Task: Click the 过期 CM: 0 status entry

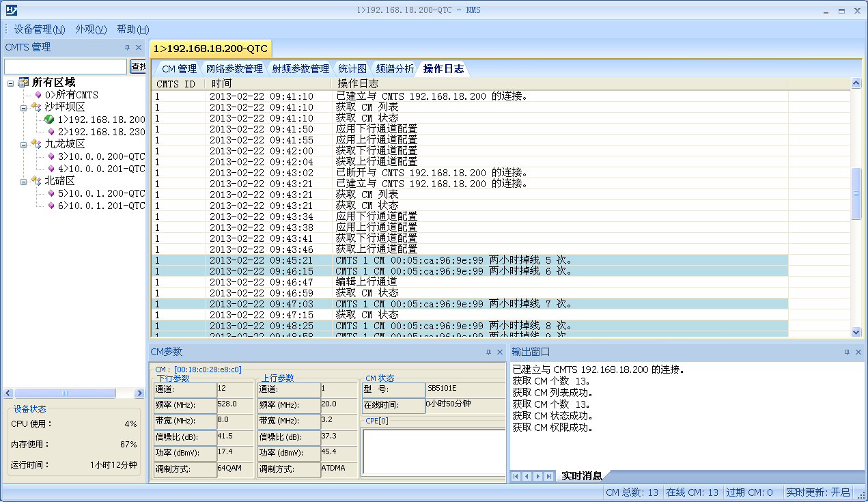Action: click(750, 492)
